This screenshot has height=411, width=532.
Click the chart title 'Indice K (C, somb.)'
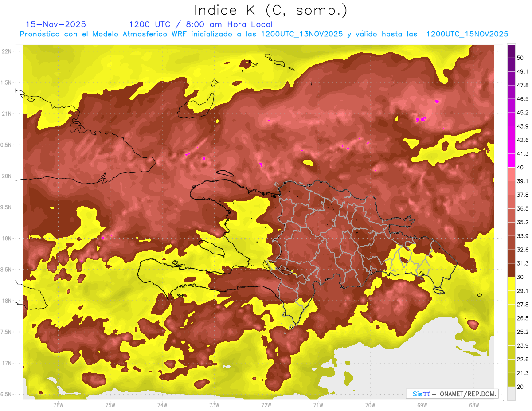[271, 10]
